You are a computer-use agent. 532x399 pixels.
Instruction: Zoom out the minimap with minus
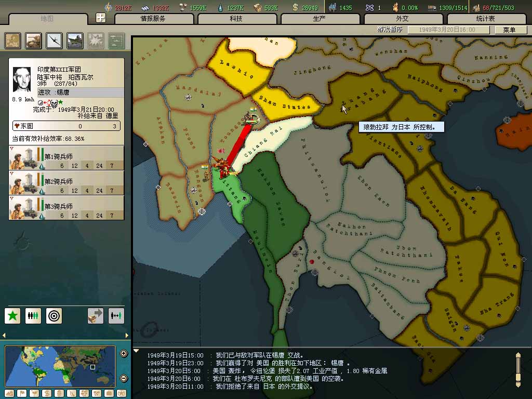(x=124, y=378)
